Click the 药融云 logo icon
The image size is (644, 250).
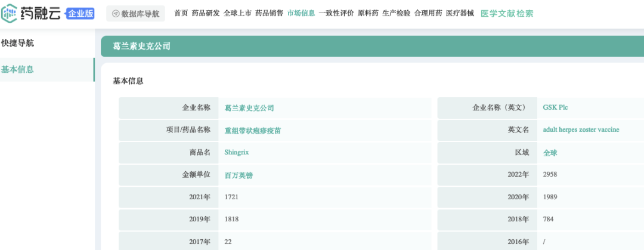9,13
